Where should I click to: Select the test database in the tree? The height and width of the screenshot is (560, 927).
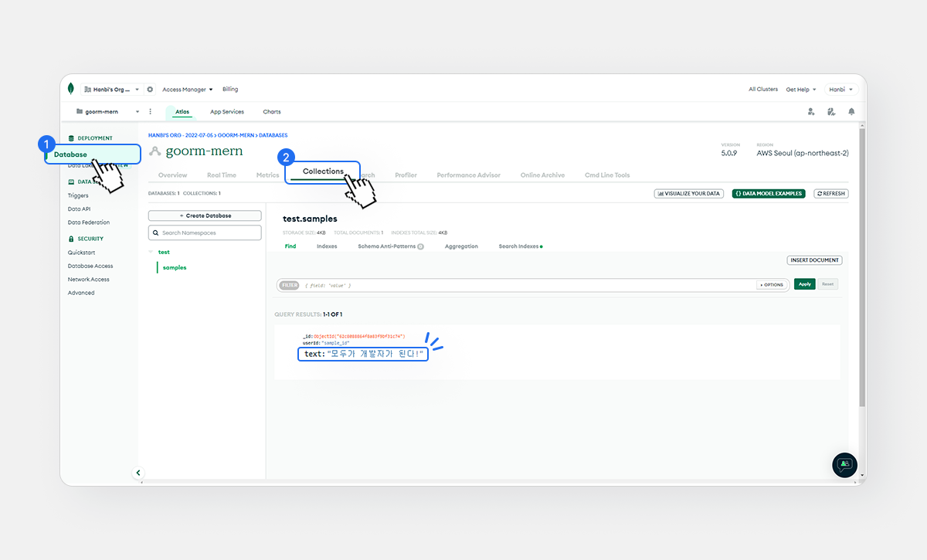(x=164, y=252)
